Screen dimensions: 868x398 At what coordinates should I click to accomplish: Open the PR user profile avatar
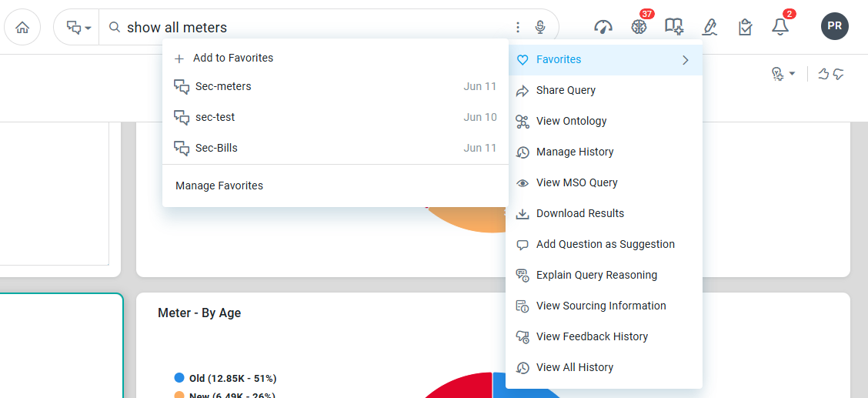834,26
